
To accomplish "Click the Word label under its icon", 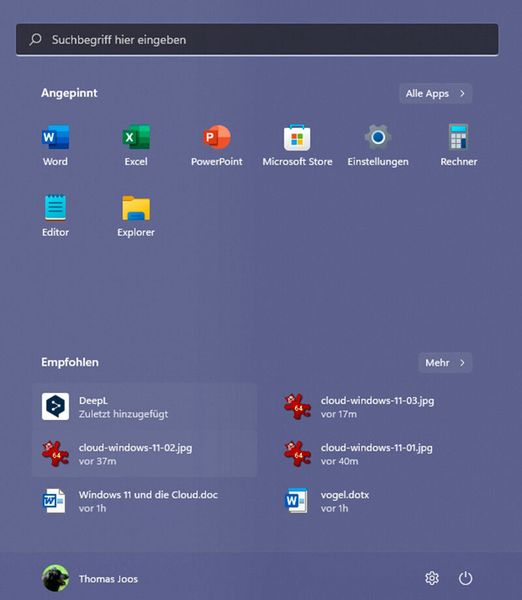I will click(x=55, y=161).
